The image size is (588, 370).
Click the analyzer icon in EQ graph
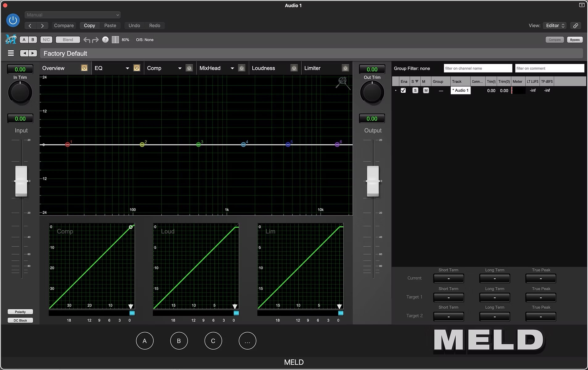click(342, 82)
